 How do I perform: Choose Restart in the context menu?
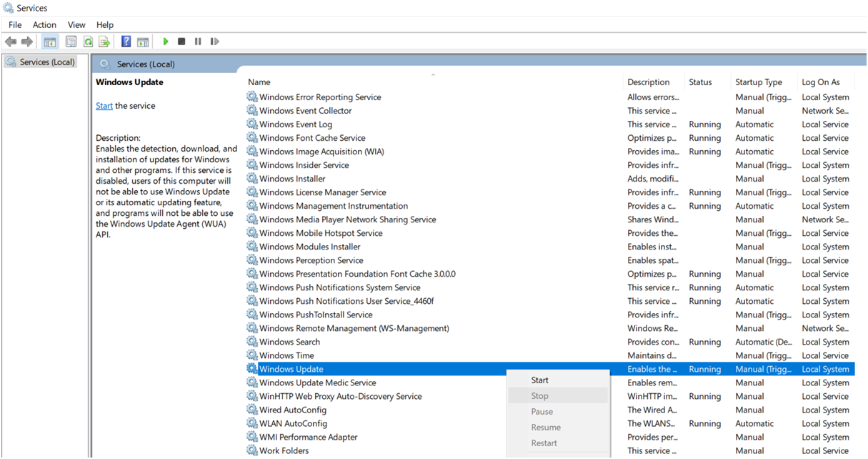click(558, 443)
